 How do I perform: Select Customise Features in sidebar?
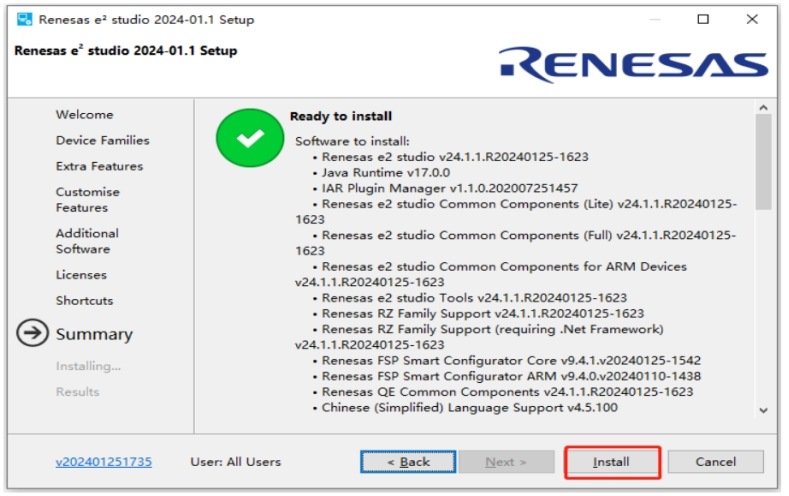(88, 200)
